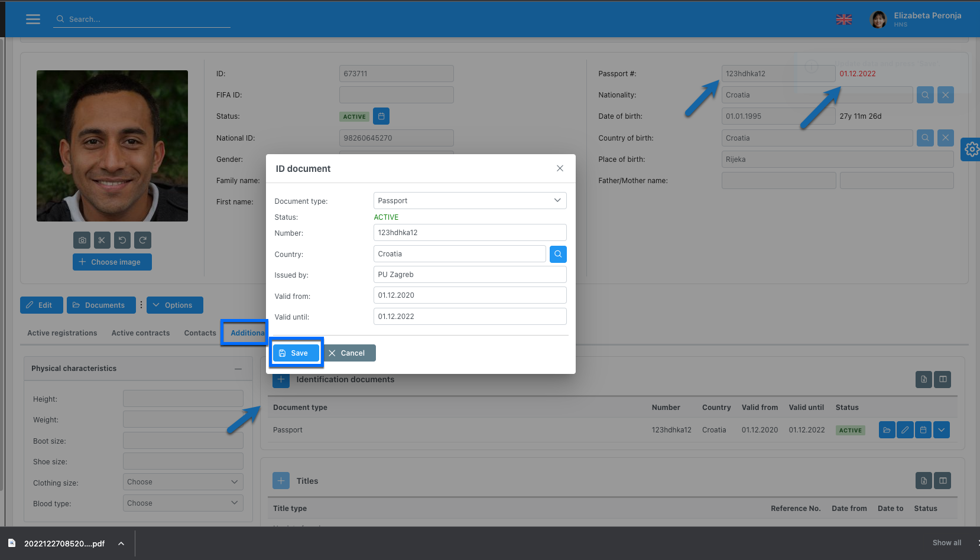The image size is (980, 560).
Task: Open the Blood type dropdown
Action: click(183, 503)
